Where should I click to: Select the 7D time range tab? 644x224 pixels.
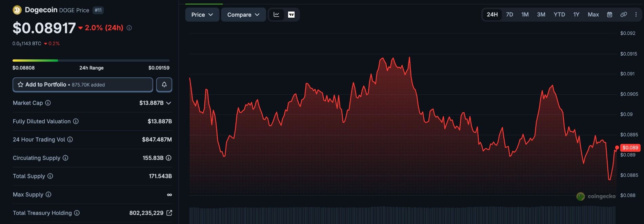pos(509,15)
